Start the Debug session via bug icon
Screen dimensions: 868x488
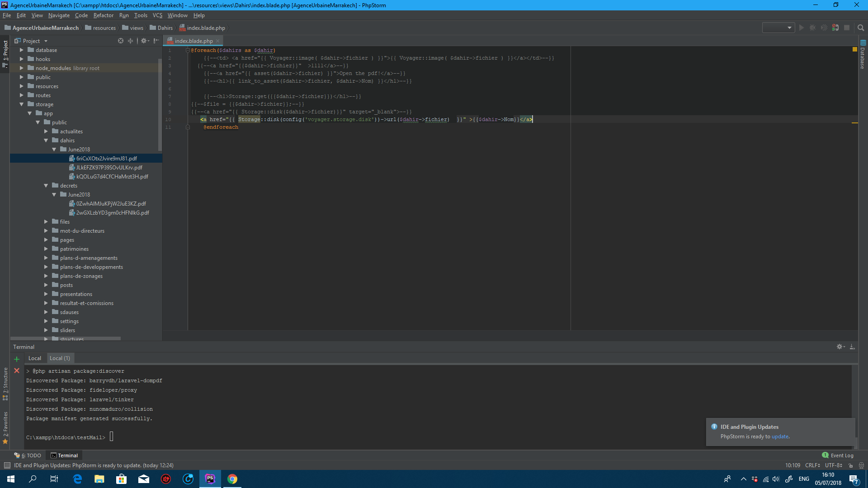point(812,28)
